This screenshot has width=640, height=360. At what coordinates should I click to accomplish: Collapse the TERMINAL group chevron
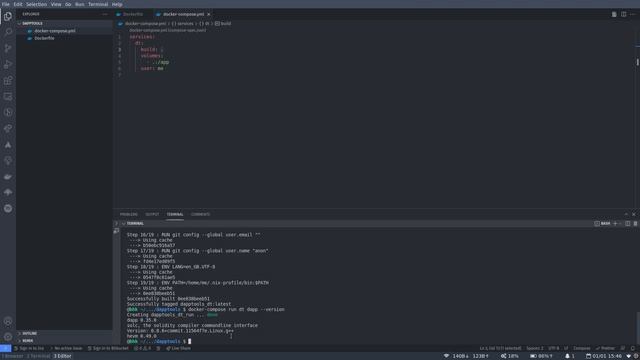click(x=123, y=224)
